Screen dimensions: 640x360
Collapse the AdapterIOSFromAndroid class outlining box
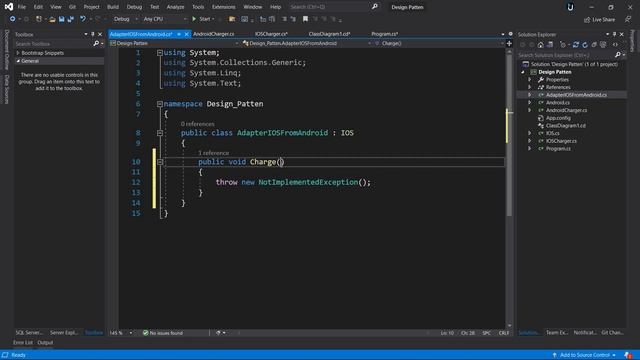(x=160, y=133)
